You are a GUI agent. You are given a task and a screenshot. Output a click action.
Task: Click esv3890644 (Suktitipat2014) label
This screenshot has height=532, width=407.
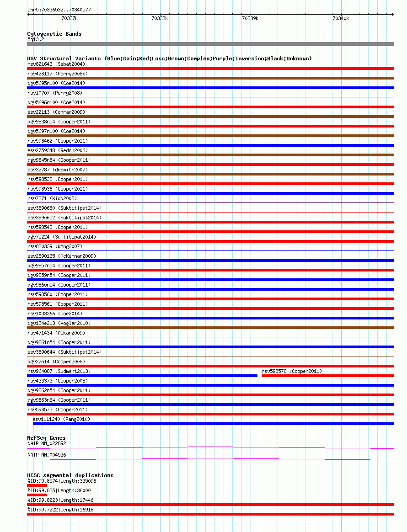click(x=64, y=352)
